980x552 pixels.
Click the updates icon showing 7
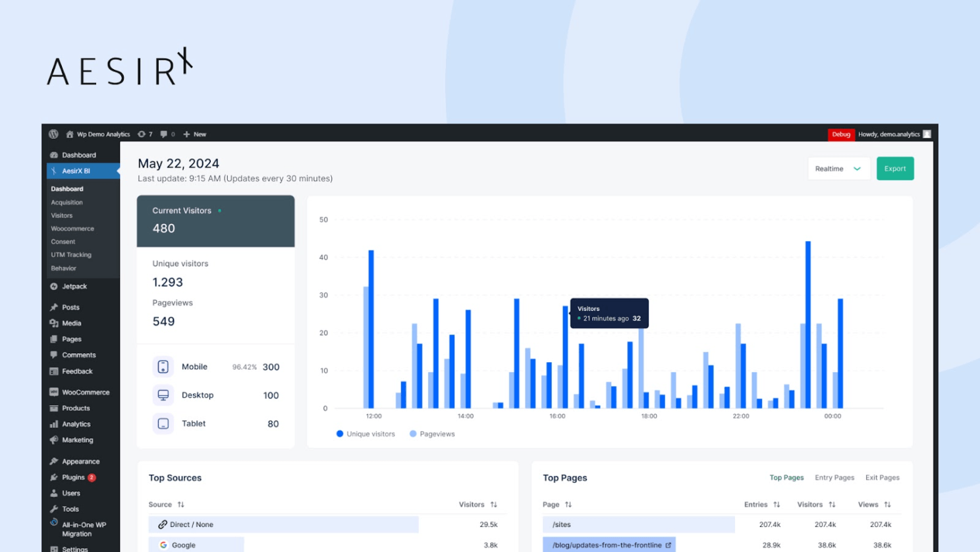(143, 134)
